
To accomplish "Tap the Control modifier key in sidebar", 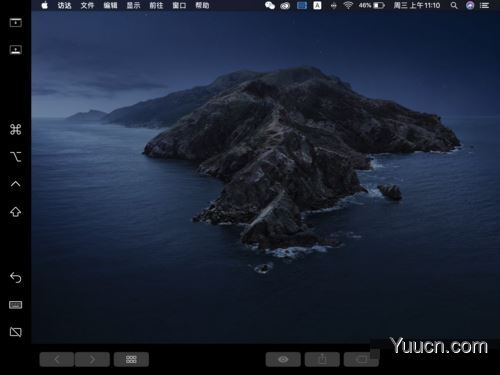I will pyautogui.click(x=15, y=184).
